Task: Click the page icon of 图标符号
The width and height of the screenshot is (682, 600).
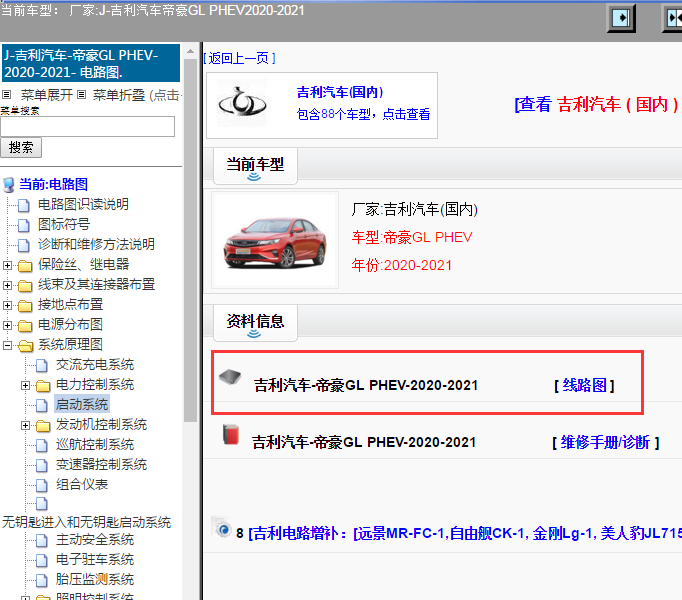Action: (x=24, y=225)
